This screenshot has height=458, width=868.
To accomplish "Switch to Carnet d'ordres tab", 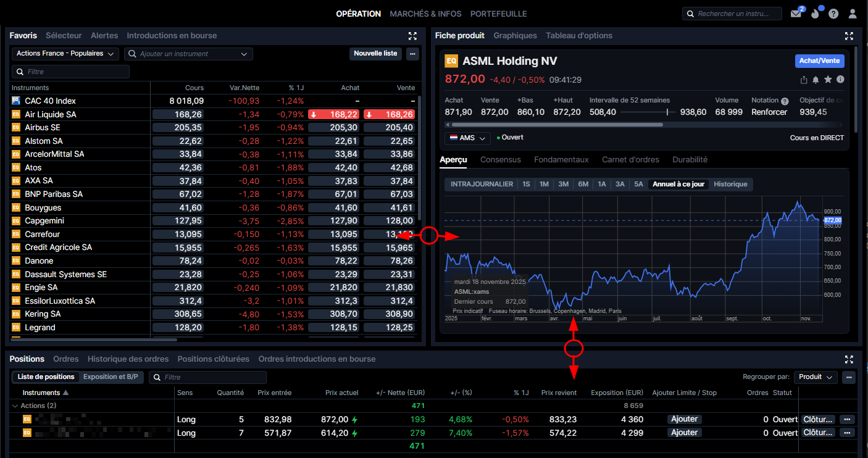I will point(630,159).
